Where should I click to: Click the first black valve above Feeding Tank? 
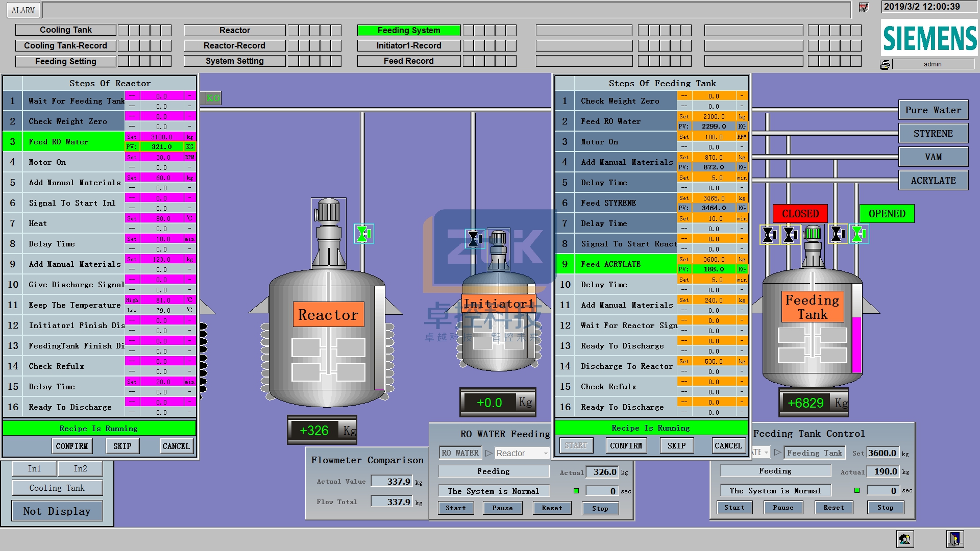coord(769,235)
